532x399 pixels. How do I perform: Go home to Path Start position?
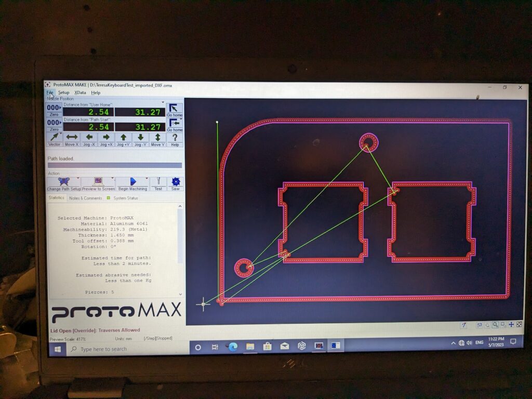click(x=175, y=125)
